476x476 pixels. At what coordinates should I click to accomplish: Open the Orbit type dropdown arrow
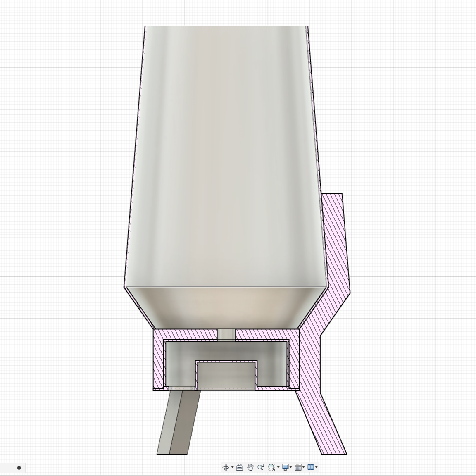pos(233,467)
